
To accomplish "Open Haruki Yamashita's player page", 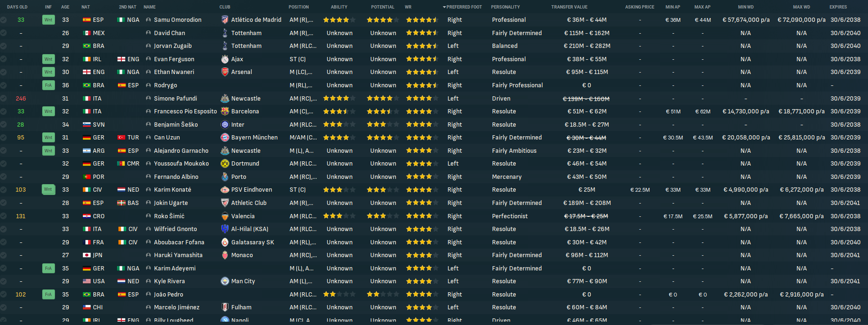I will [x=178, y=255].
